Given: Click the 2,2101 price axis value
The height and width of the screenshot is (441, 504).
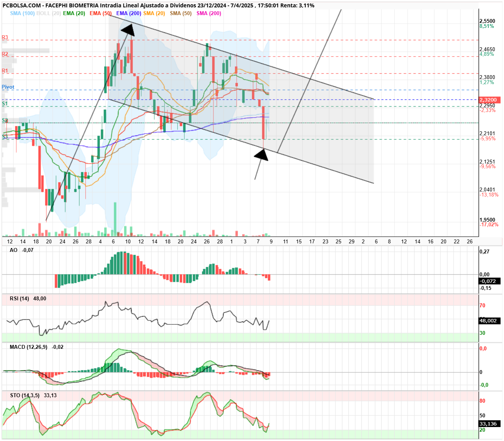Looking at the screenshot, I should coord(487,133).
